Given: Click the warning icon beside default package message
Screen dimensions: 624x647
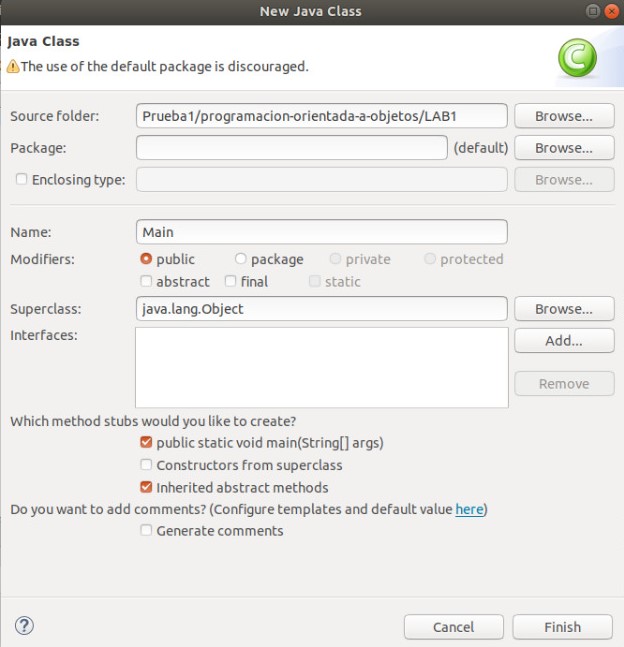Looking at the screenshot, I should pos(13,67).
